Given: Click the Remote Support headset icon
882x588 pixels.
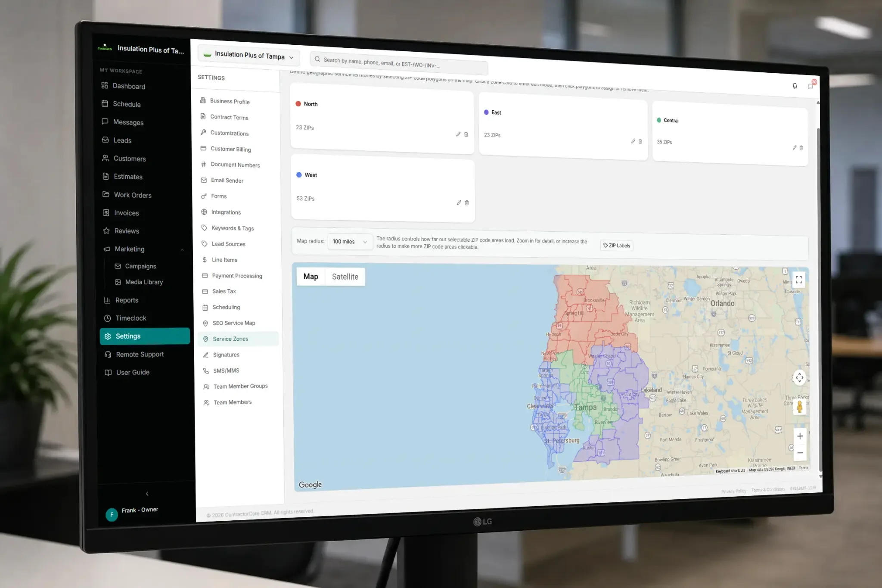Looking at the screenshot, I should [x=108, y=354].
